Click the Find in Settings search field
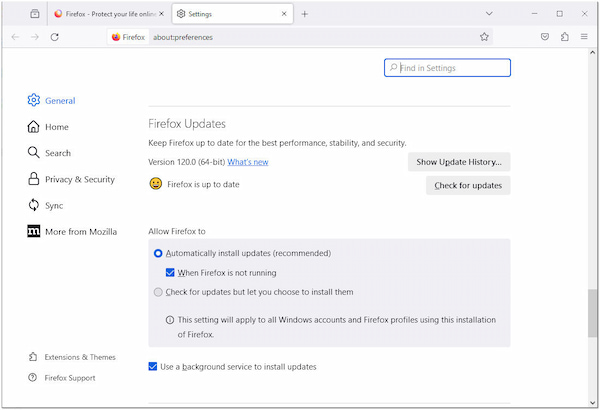The height and width of the screenshot is (410, 600). tap(447, 68)
